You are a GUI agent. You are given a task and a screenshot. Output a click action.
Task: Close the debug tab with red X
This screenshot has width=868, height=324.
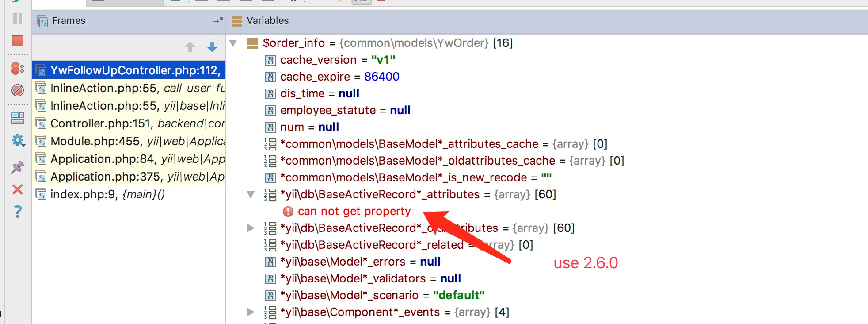[18, 189]
